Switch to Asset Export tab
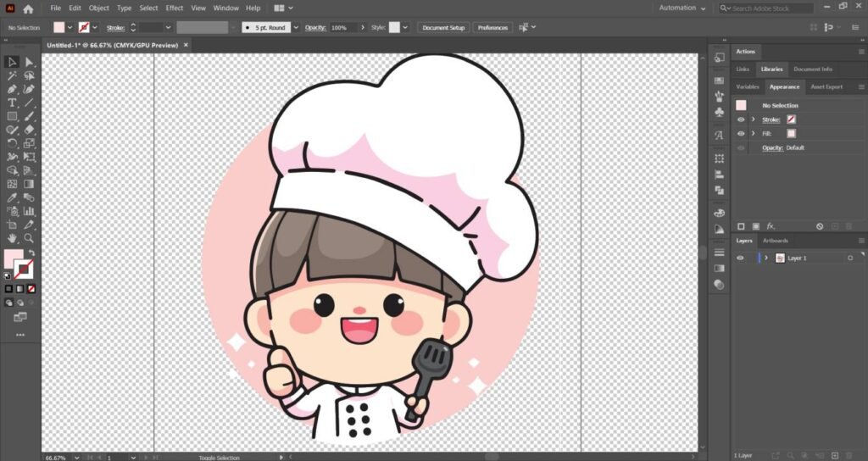 826,87
